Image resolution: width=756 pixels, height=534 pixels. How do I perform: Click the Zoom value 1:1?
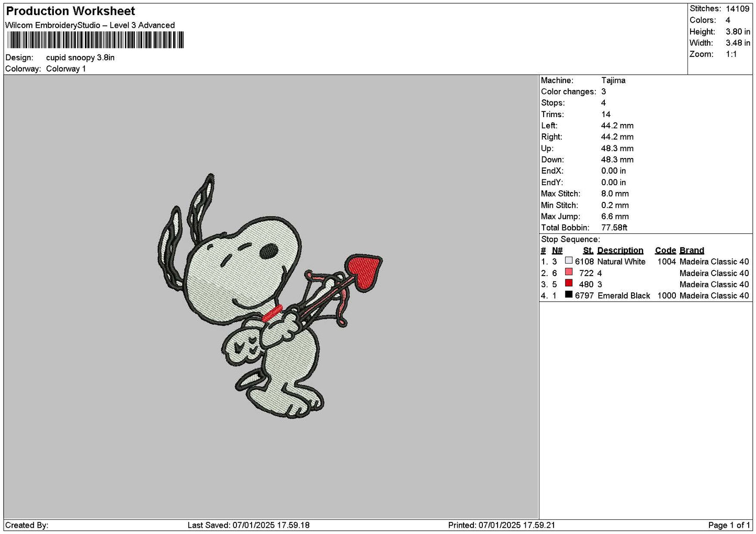[731, 54]
